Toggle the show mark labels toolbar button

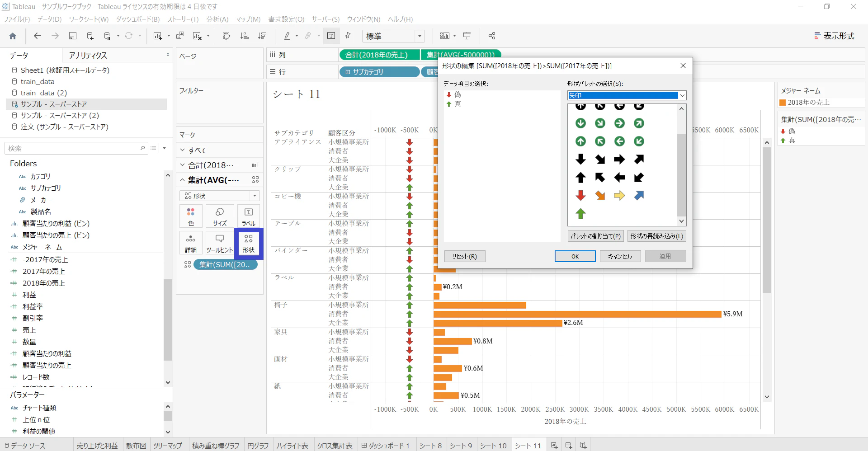tap(331, 36)
